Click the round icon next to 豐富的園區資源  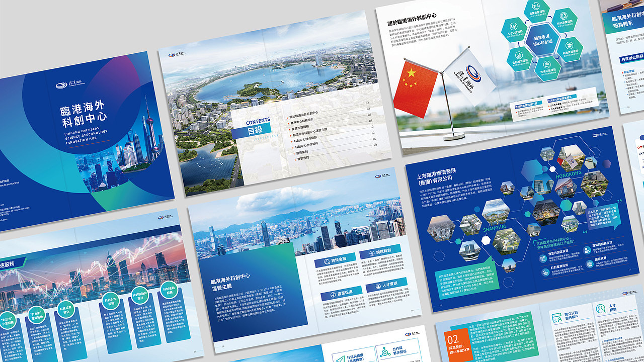[x=543, y=257]
